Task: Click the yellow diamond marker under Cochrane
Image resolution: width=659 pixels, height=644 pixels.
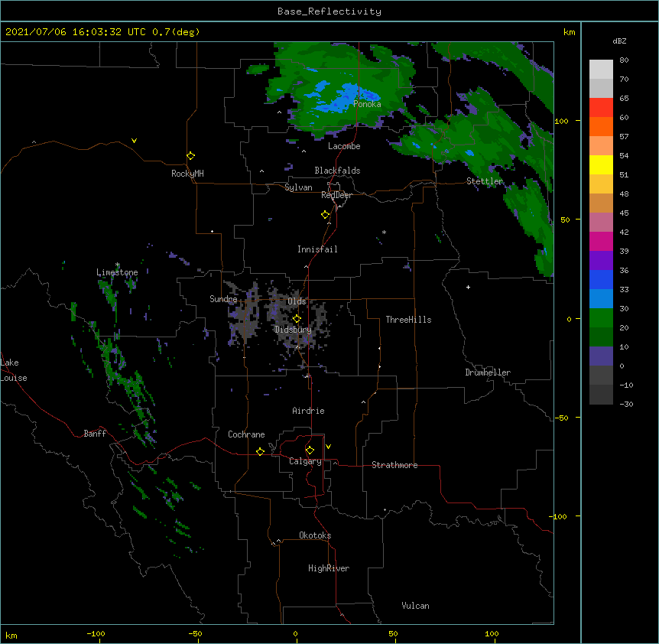Action: click(260, 452)
